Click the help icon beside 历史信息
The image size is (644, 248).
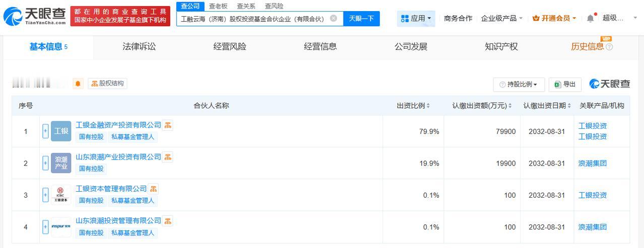pos(609,47)
